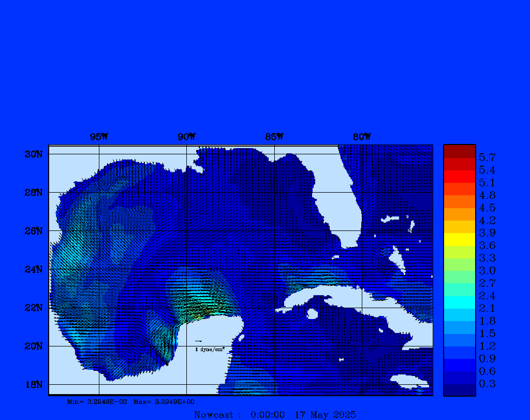Click the 95W longitude label
Viewport: 530px width, 420px height.
click(x=99, y=137)
